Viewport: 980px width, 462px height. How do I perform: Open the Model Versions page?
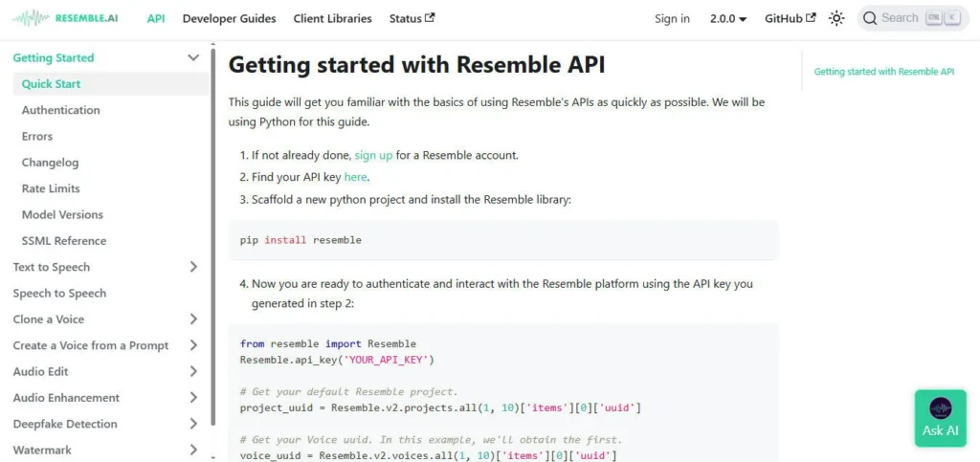coord(62,215)
